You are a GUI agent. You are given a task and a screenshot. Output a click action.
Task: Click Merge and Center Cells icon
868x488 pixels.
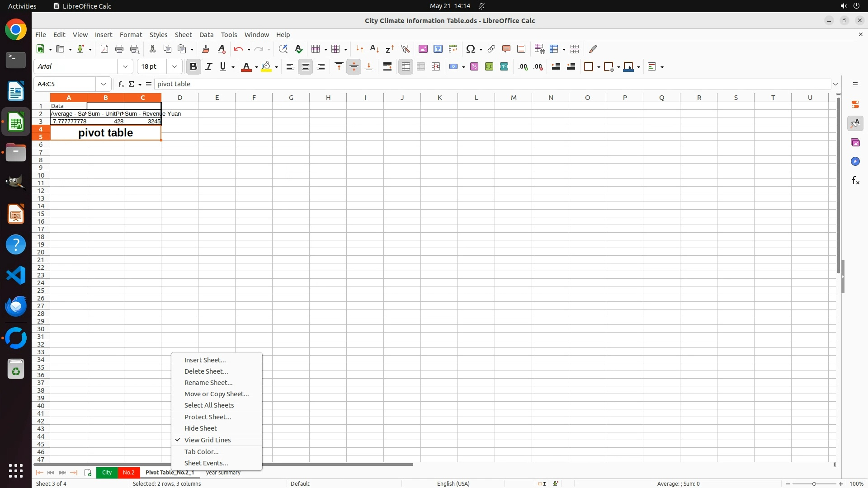click(x=406, y=67)
